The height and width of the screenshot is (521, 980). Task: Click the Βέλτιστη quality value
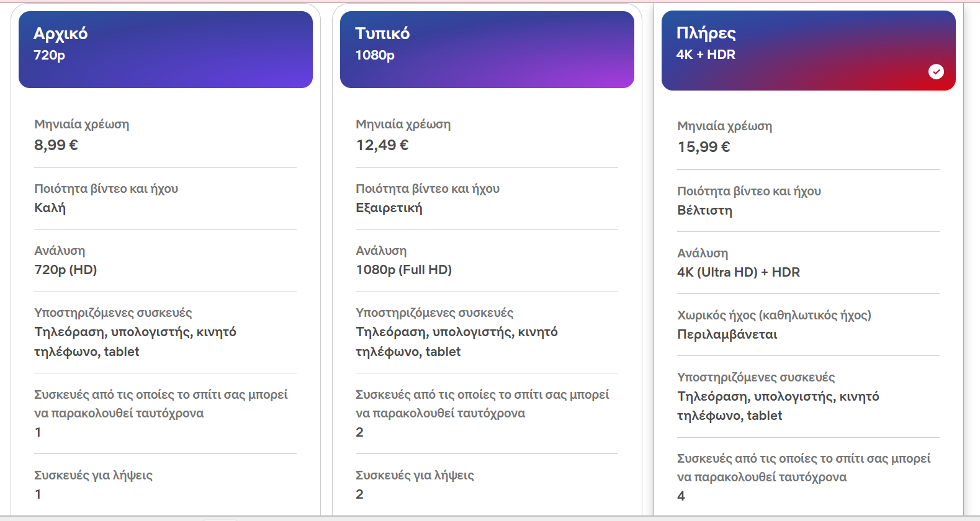[704, 210]
